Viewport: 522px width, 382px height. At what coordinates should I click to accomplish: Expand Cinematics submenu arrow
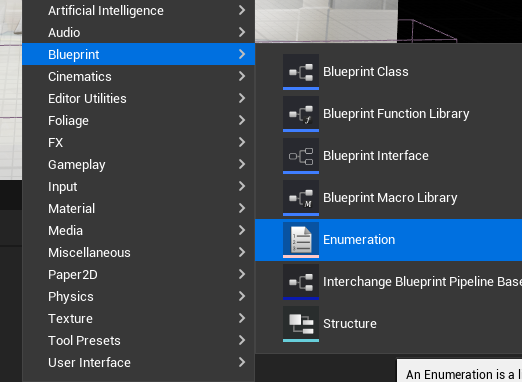(x=242, y=76)
